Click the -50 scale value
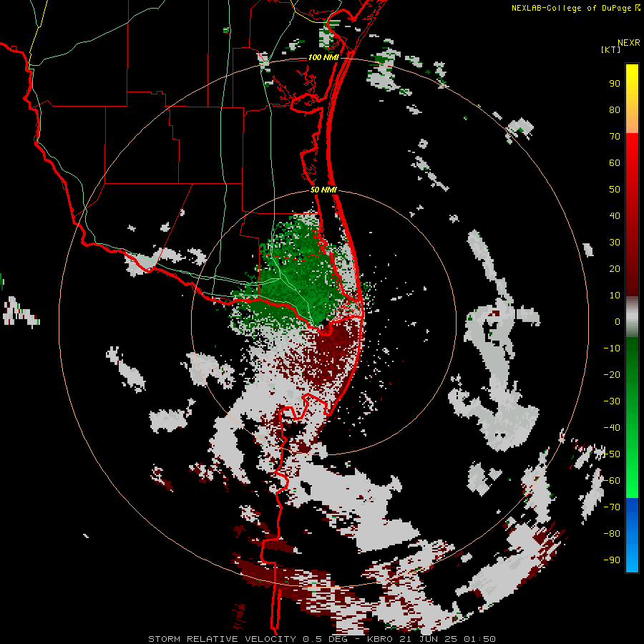 [612, 454]
